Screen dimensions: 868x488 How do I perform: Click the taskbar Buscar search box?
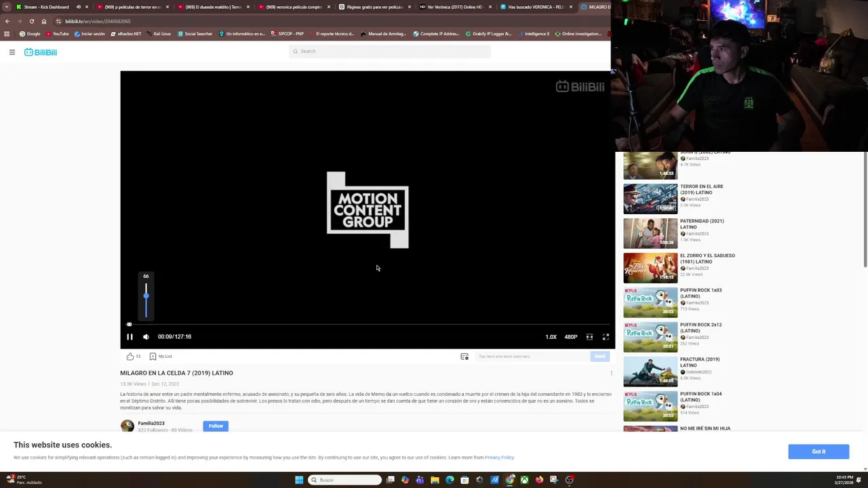(x=344, y=480)
